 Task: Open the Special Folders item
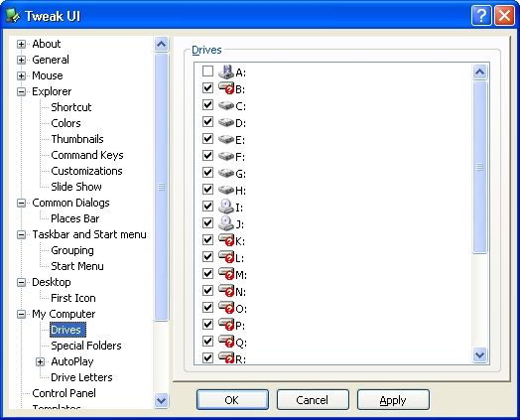point(86,346)
